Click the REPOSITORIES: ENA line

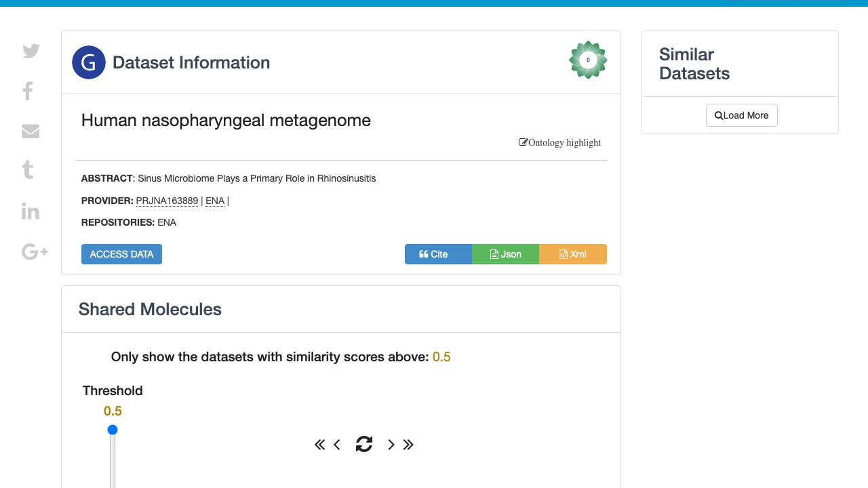[x=129, y=222]
